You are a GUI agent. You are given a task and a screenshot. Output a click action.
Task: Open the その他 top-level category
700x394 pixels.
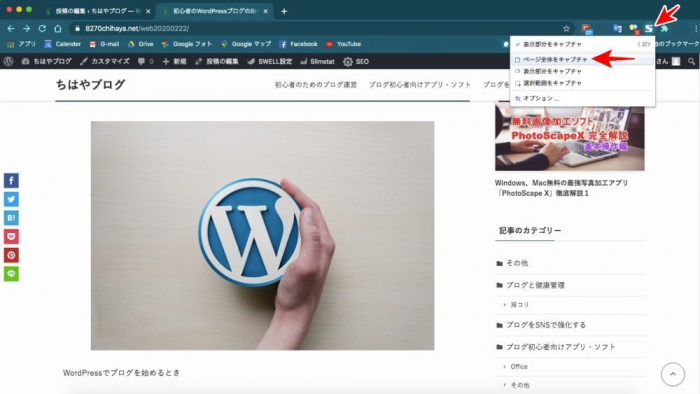click(x=517, y=263)
